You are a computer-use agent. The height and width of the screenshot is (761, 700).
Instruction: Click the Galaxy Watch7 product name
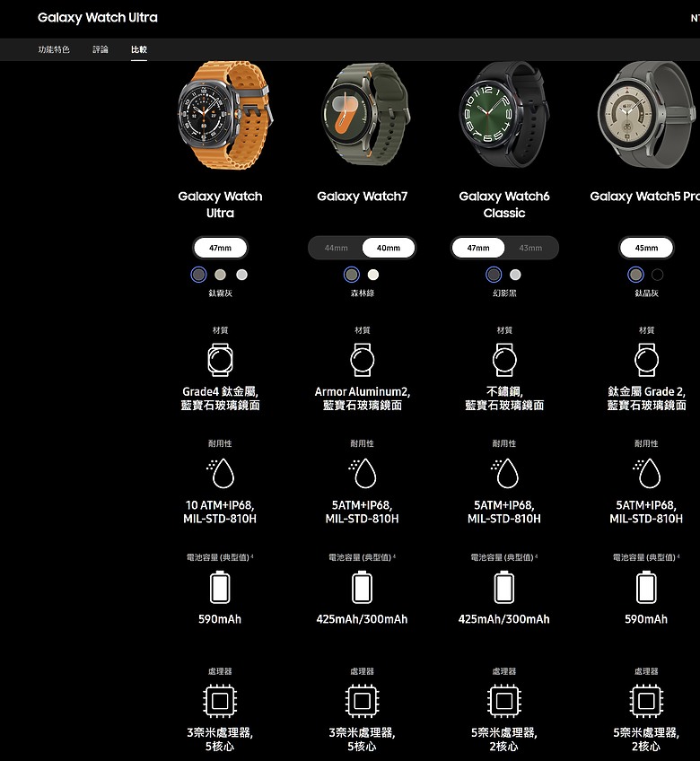[363, 196]
